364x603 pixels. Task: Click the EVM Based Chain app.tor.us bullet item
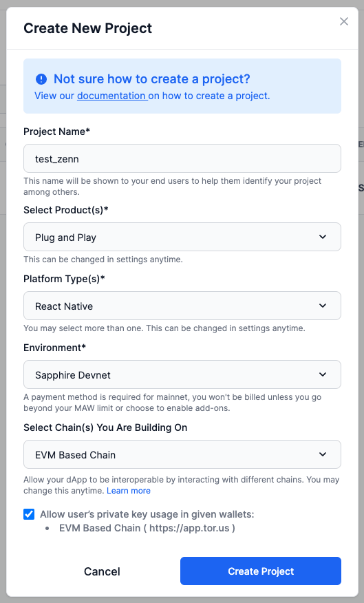pyautogui.click(x=147, y=528)
